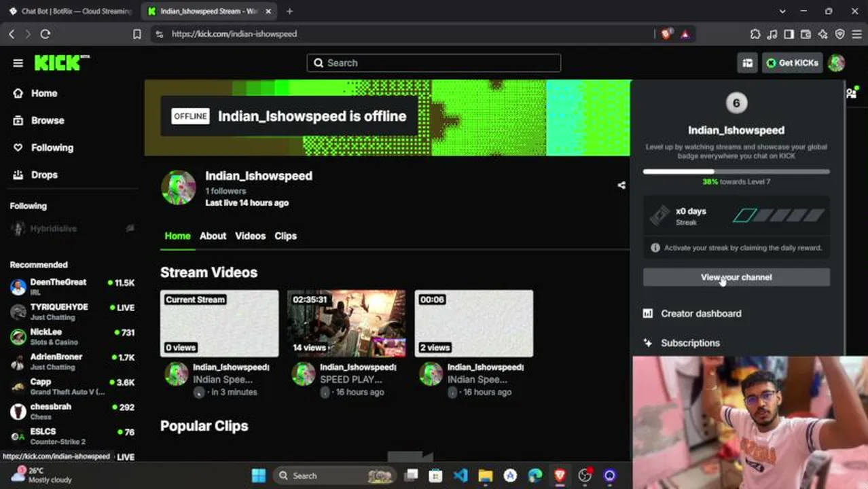Open the hamburger sidebar menu on Kick

tap(18, 63)
